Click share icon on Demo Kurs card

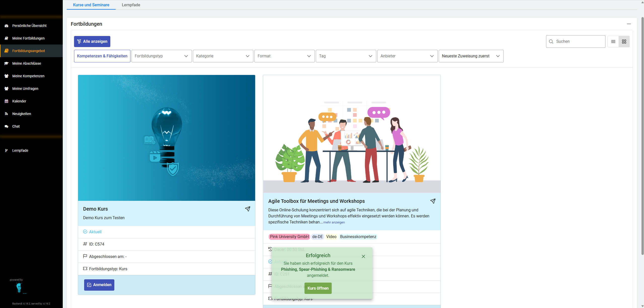(x=248, y=209)
